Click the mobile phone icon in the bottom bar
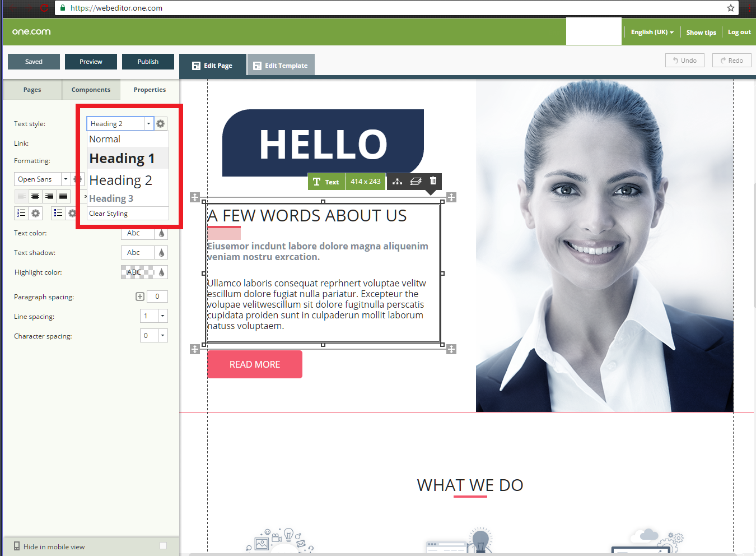Viewport: 756px width, 556px height. coord(16,546)
